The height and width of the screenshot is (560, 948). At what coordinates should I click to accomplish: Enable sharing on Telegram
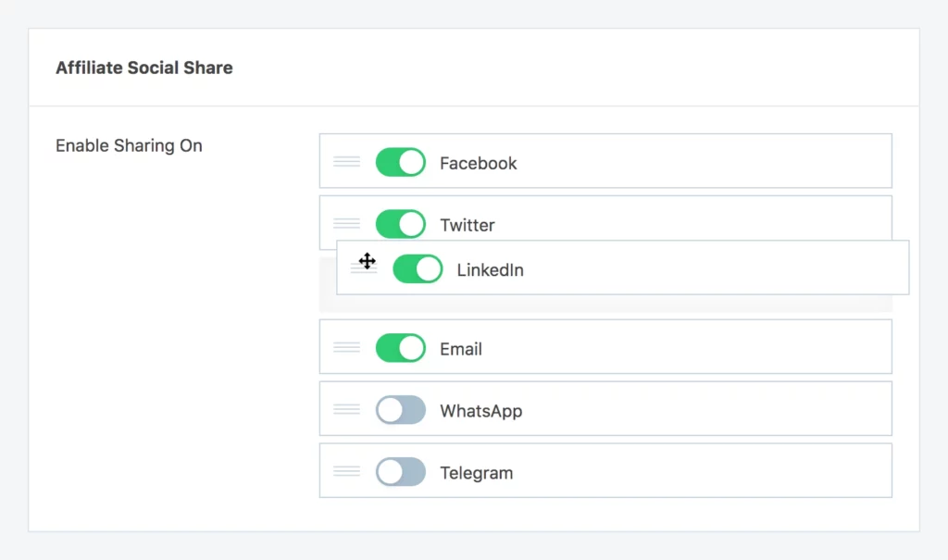pyautogui.click(x=400, y=470)
